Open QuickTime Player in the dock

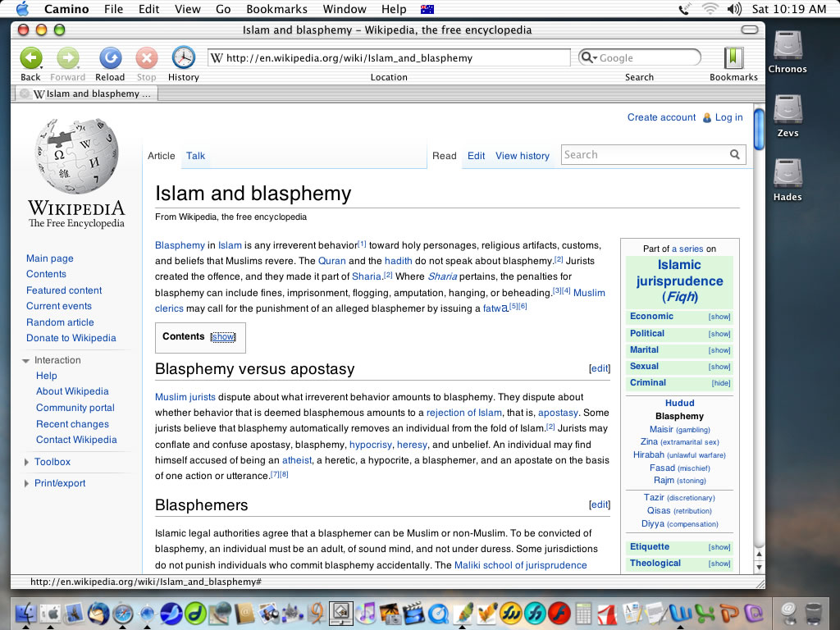pos(439,613)
